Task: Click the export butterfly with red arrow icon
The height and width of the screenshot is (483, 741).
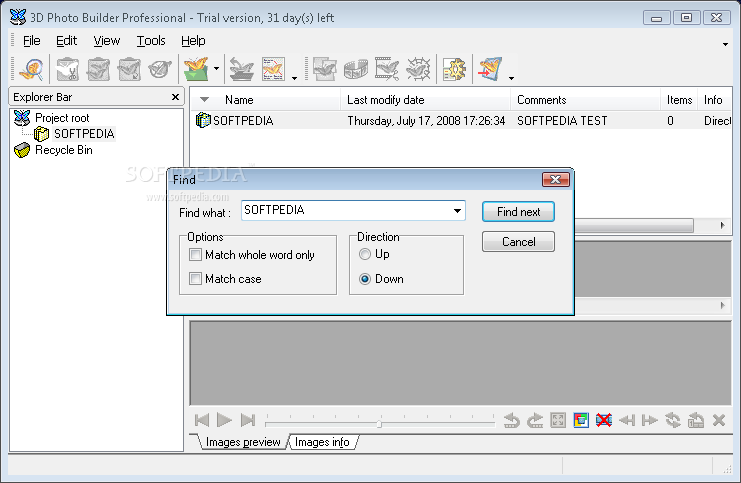Action: 490,69
